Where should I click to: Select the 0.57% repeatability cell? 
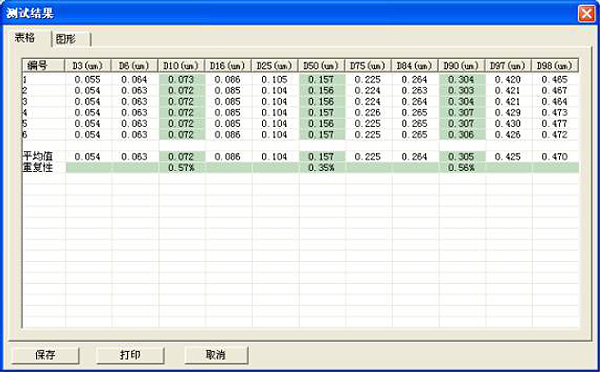181,168
